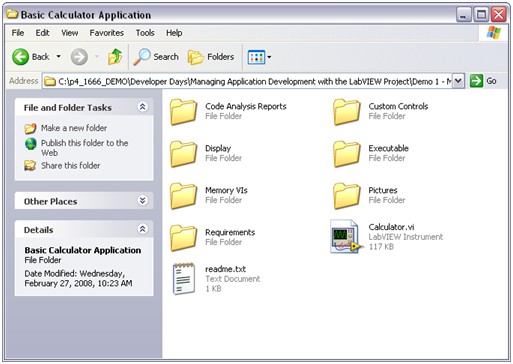Viewport: 513px width, 364px height.
Task: Click Share this folder link
Action: [x=70, y=165]
